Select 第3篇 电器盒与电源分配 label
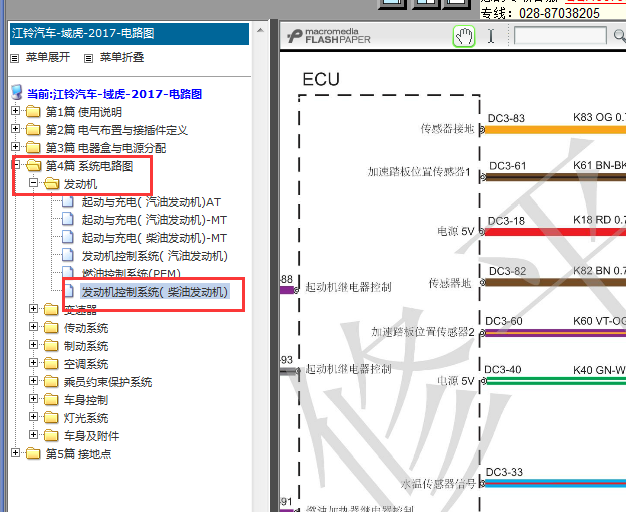The width and height of the screenshot is (626, 512). (x=106, y=148)
